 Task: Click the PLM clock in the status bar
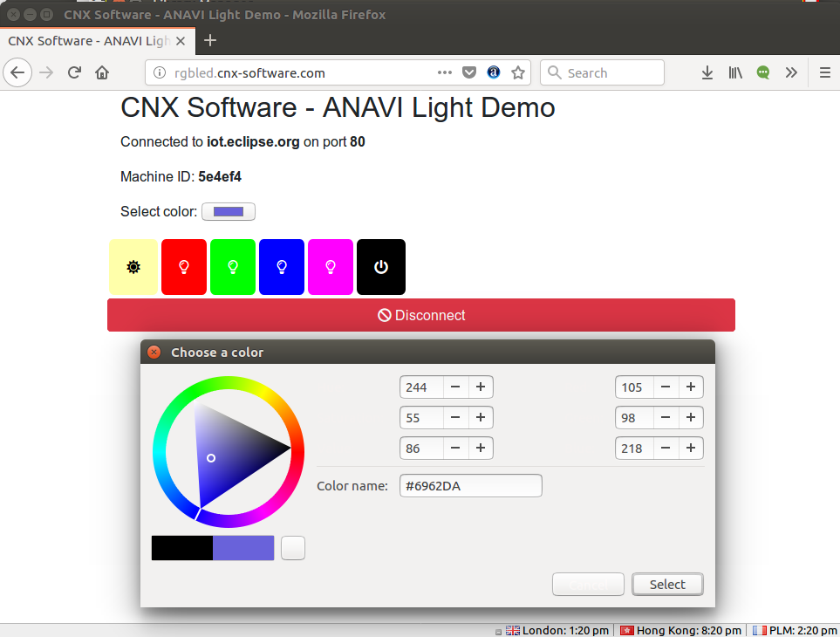pyautogui.click(x=795, y=631)
